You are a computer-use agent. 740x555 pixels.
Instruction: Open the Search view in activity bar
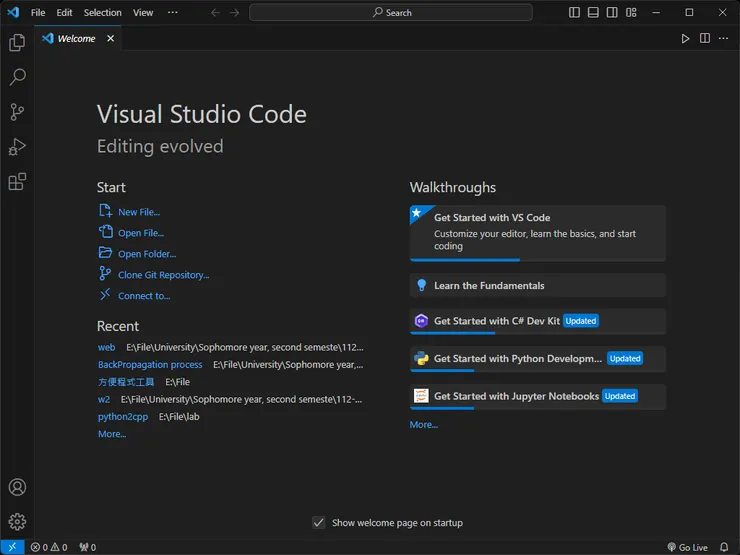17,77
